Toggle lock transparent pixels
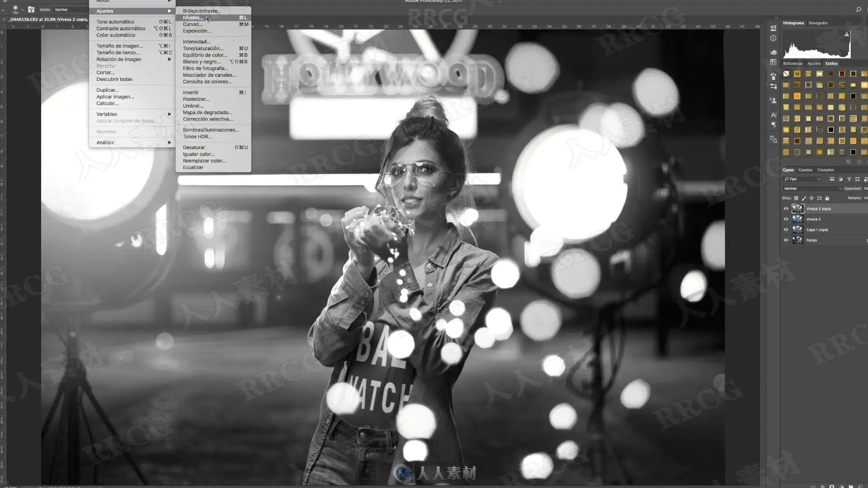The width and height of the screenshot is (868, 488). (796, 198)
